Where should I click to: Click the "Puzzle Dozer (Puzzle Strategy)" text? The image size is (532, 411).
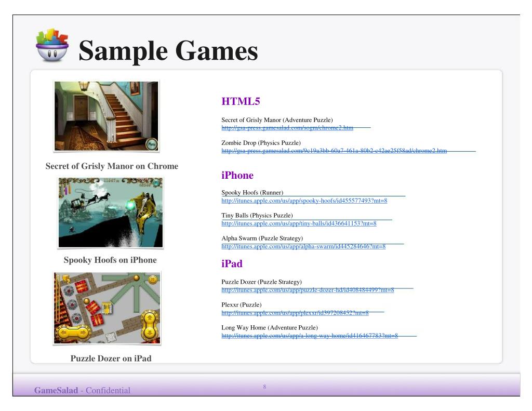tap(262, 282)
